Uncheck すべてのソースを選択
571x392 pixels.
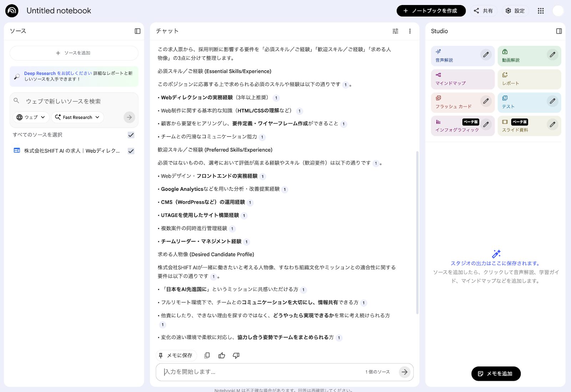point(131,135)
